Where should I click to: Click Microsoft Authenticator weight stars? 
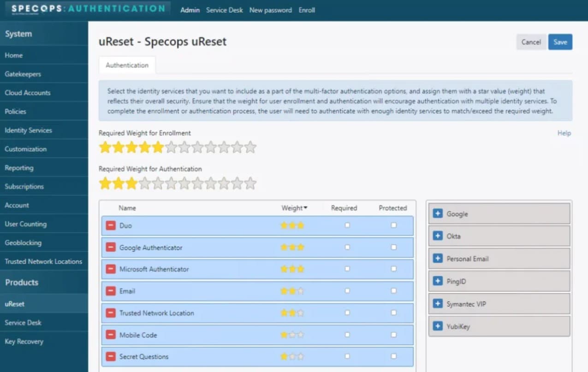292,269
